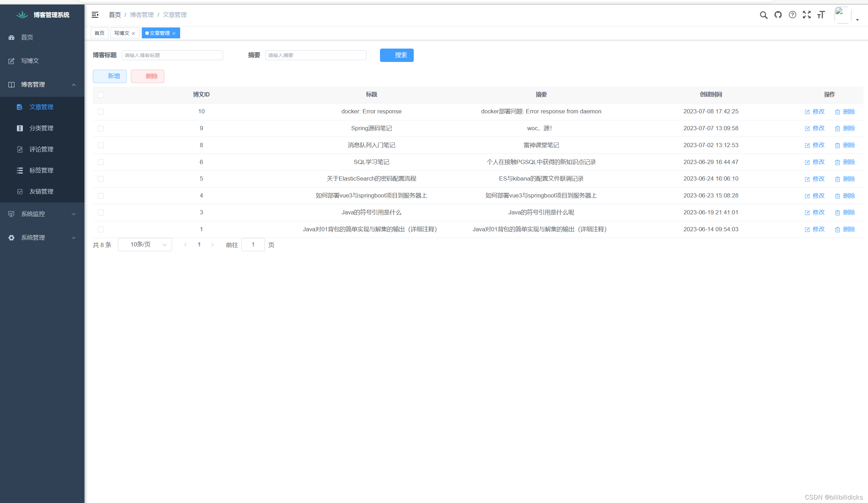868x503 pixels.
Task: Toggle fullscreen mode icon
Action: [806, 15]
